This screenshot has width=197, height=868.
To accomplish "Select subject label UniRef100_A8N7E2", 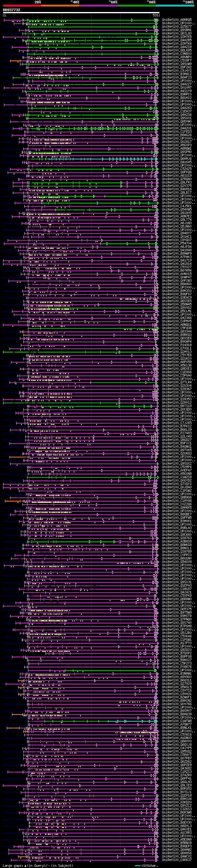I will click(177, 216).
